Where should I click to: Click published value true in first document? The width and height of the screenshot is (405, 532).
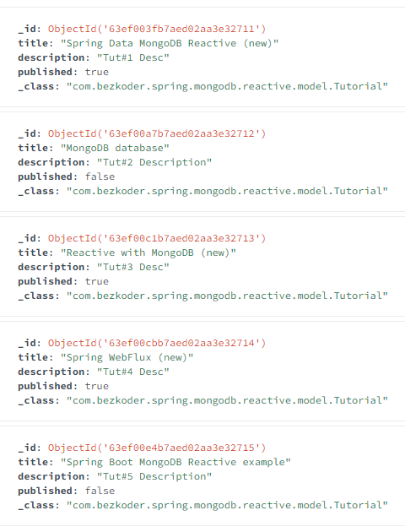coord(96,72)
